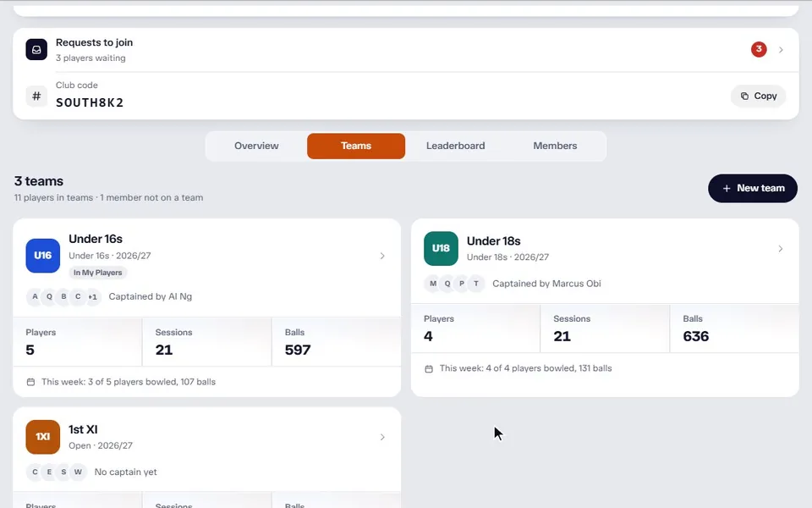Viewport: 812px width, 508px height.
Task: Open Under 16s team via chevron
Action: [x=382, y=256]
